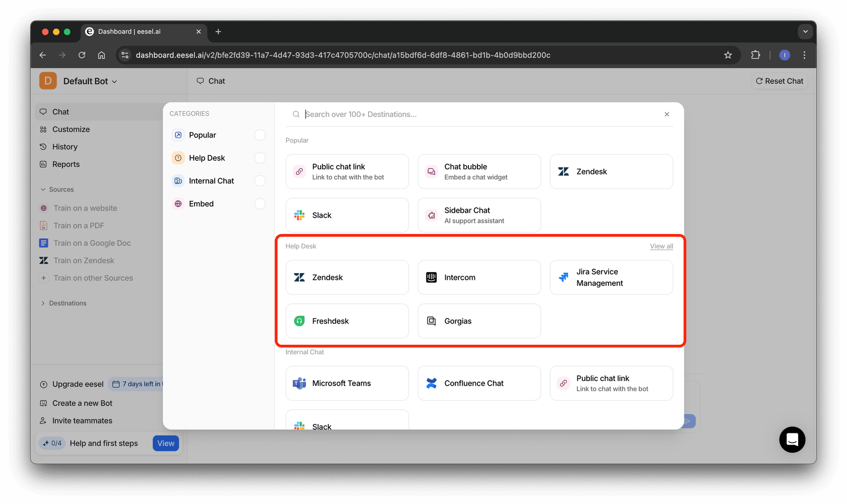Click the 7 days left trial badge
Screen dimensions: 847x504
[136, 384]
